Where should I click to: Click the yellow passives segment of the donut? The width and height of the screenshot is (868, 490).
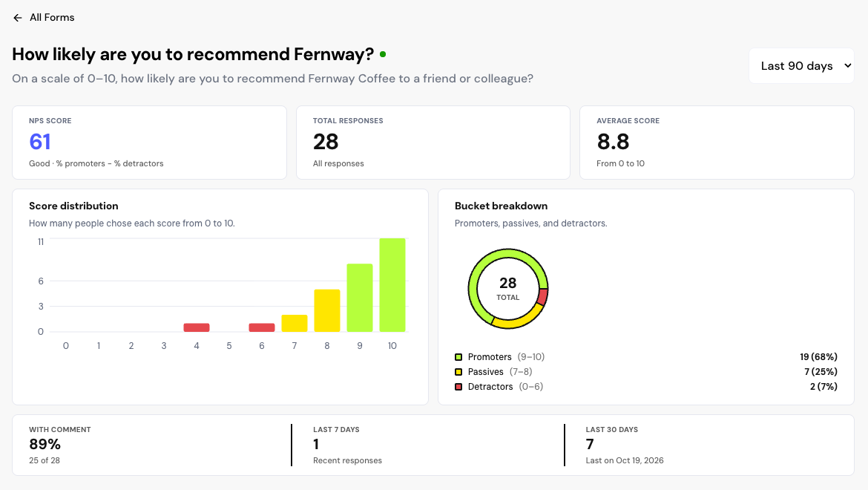pyautogui.click(x=519, y=321)
